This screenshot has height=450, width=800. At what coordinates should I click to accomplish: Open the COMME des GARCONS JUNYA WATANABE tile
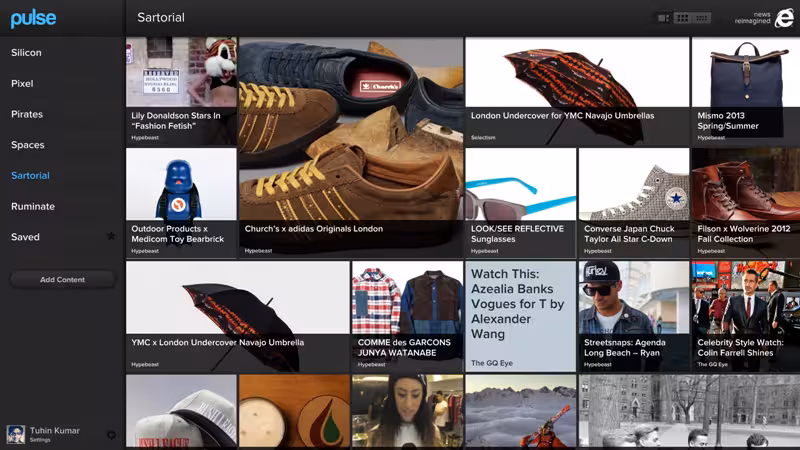click(407, 316)
